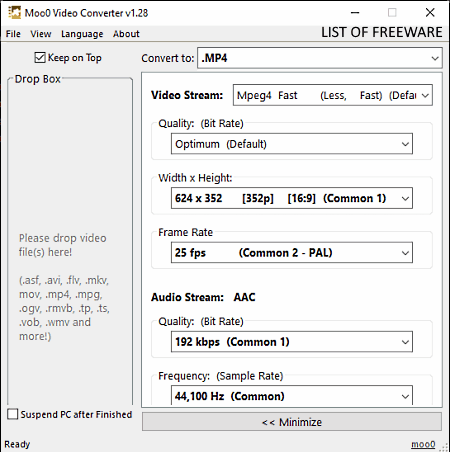
Task: Click the moo0 link in status bar
Action: coord(423,444)
